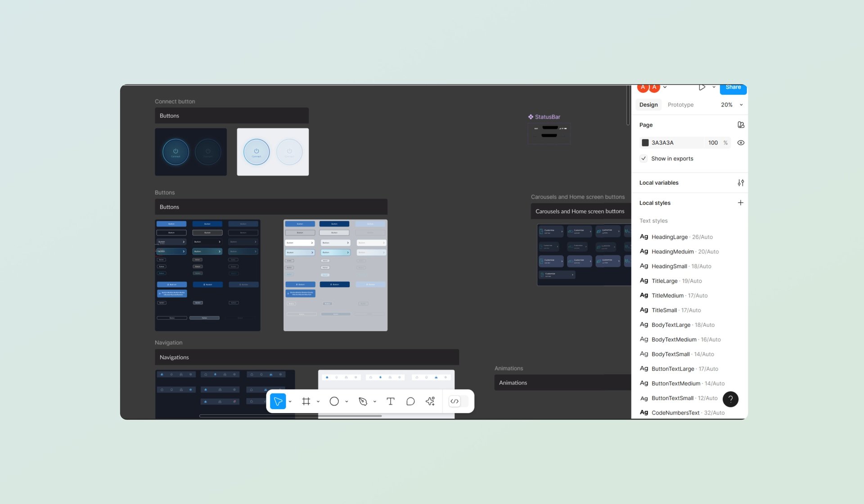Image resolution: width=864 pixels, height=504 pixels.
Task: Expand the present options chevron
Action: 714,87
